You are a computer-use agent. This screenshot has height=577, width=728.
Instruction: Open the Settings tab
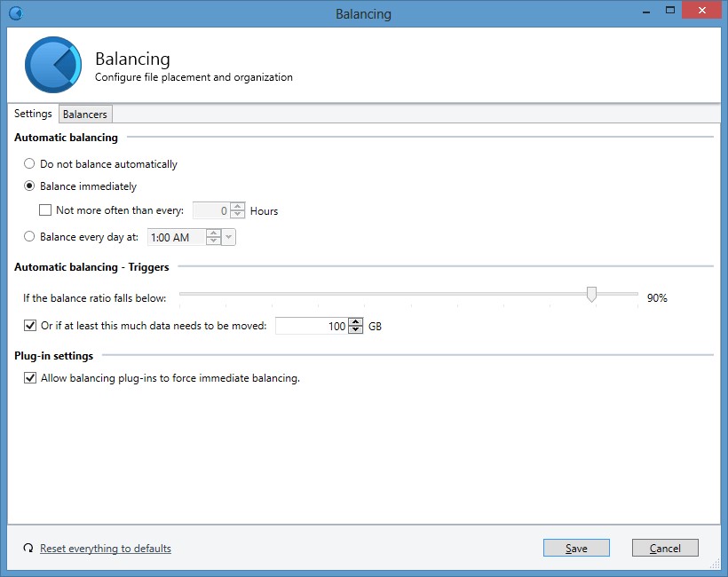tap(33, 115)
